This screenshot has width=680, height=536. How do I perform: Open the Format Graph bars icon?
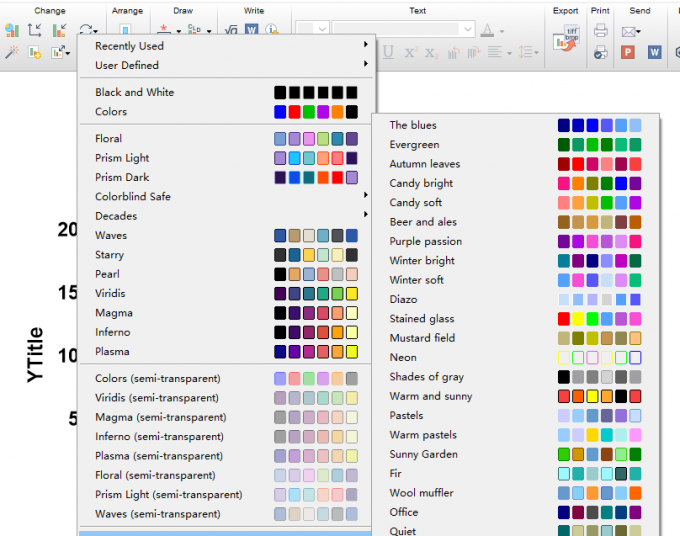pyautogui.click(x=59, y=30)
